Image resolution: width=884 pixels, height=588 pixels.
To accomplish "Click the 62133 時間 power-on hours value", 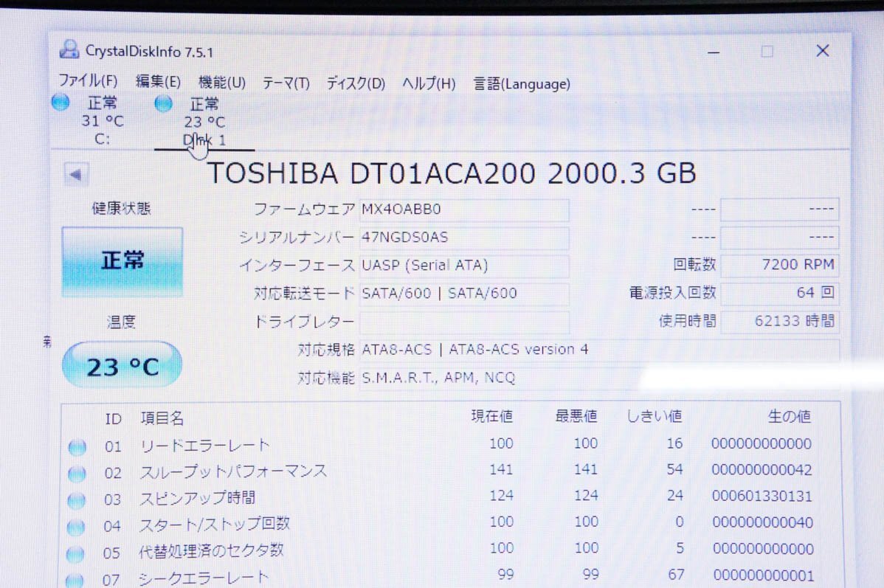I will 780,322.
